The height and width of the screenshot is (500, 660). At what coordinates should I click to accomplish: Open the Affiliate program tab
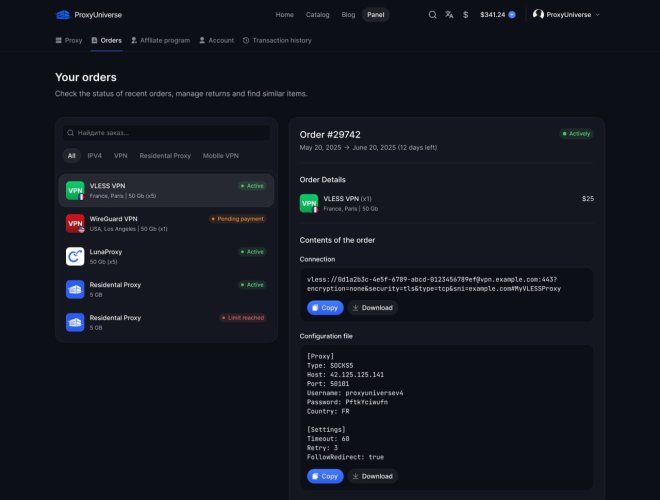tap(160, 41)
